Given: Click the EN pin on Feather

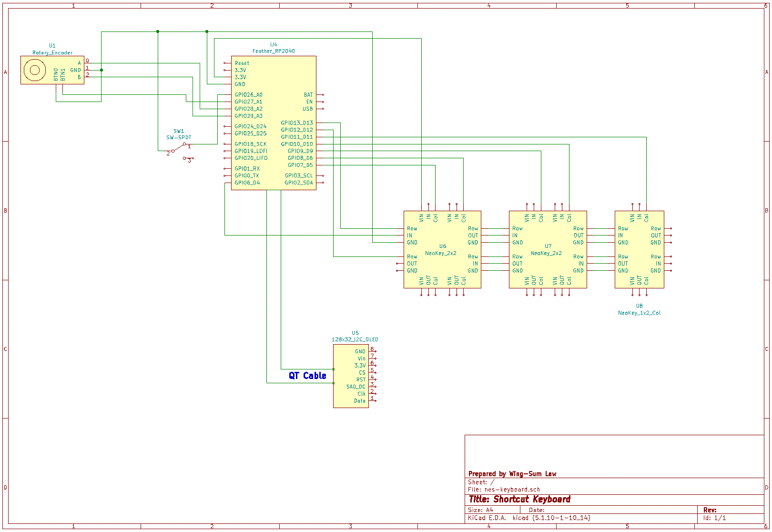Looking at the screenshot, I should (x=309, y=102).
